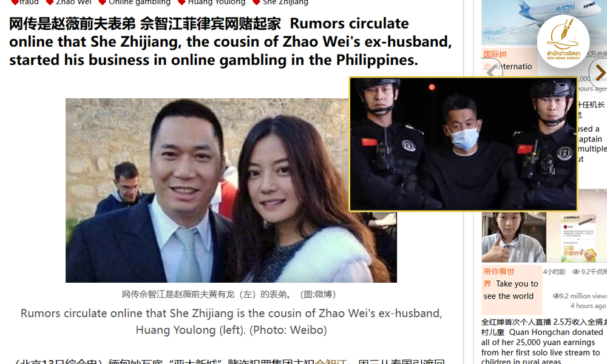Screen dimensions: 607x364
Task: Click the red diamond icon before Zhao Wei tag
Action: coord(50,2)
